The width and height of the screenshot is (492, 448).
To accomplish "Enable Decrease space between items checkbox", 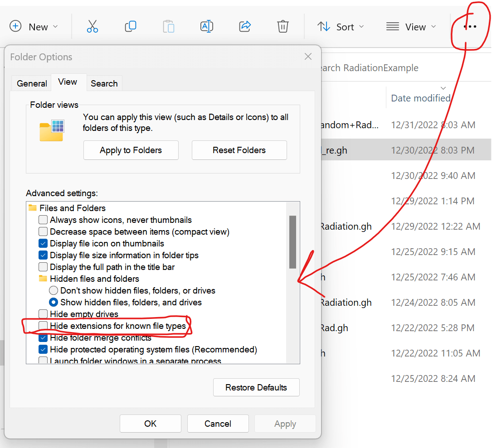I will click(x=43, y=231).
